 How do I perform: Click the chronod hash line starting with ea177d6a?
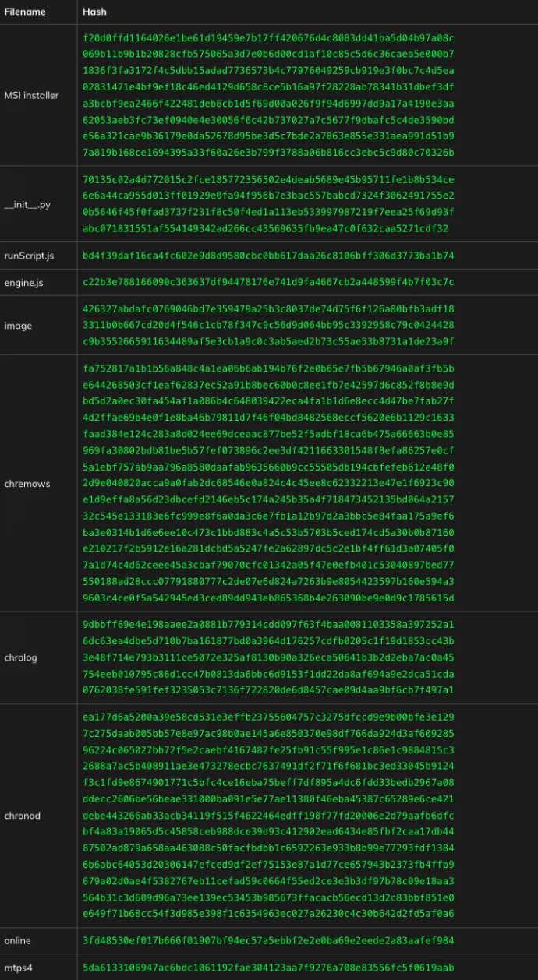click(268, 717)
